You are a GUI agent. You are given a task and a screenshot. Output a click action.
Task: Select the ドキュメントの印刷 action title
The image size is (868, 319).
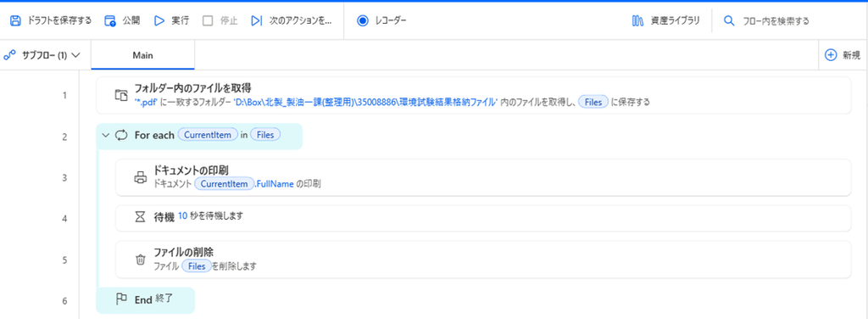click(x=192, y=171)
